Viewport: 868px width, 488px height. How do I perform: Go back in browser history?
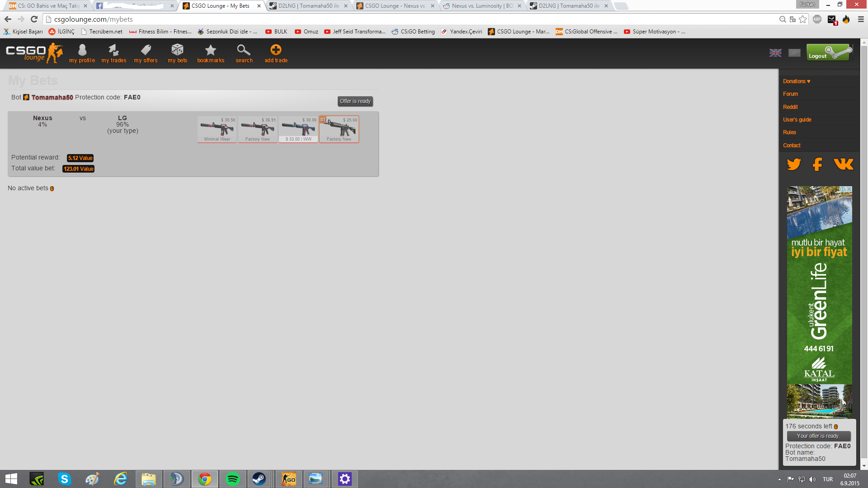pyautogui.click(x=8, y=19)
